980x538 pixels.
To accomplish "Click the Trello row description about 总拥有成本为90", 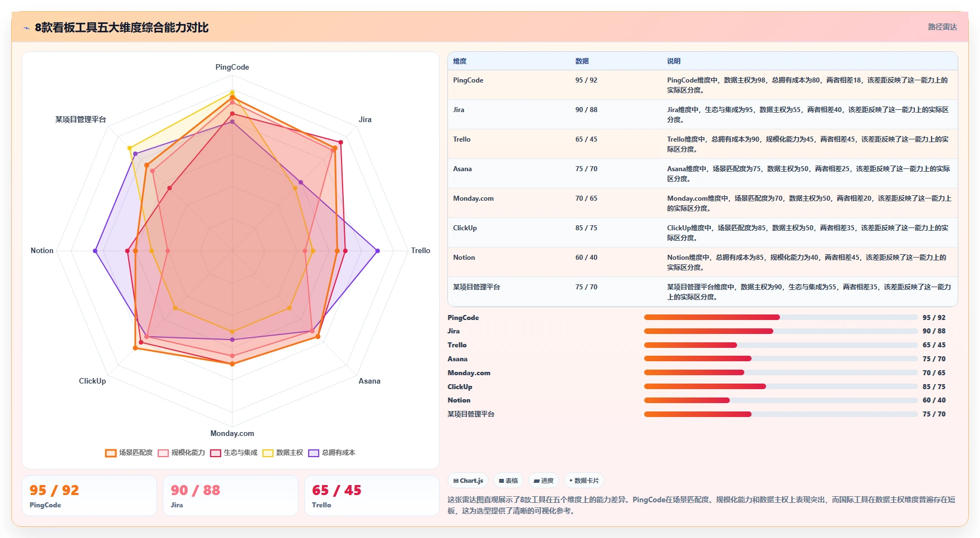I will [x=808, y=144].
